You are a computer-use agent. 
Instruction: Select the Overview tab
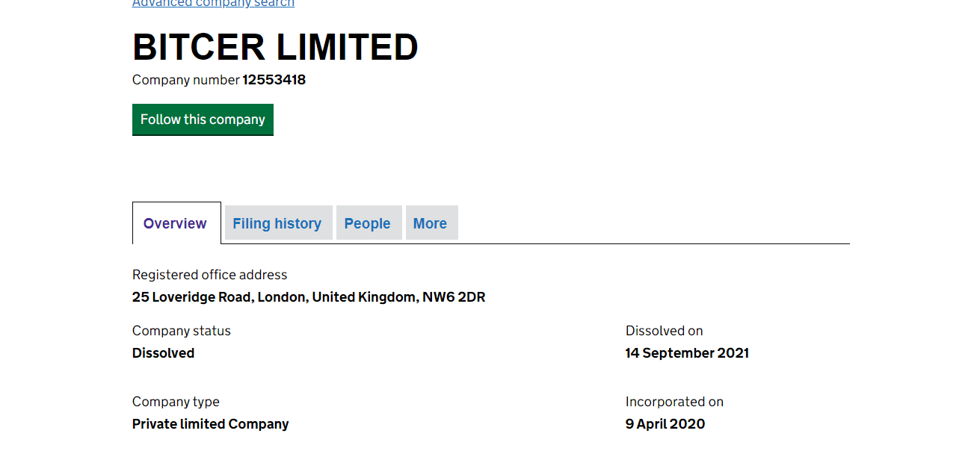pos(175,223)
